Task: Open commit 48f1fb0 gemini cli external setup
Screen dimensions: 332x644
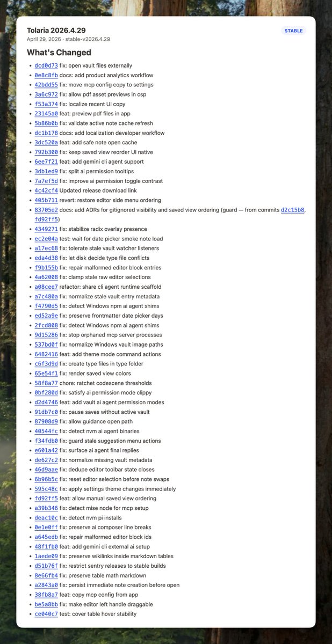Action: [x=46, y=547]
